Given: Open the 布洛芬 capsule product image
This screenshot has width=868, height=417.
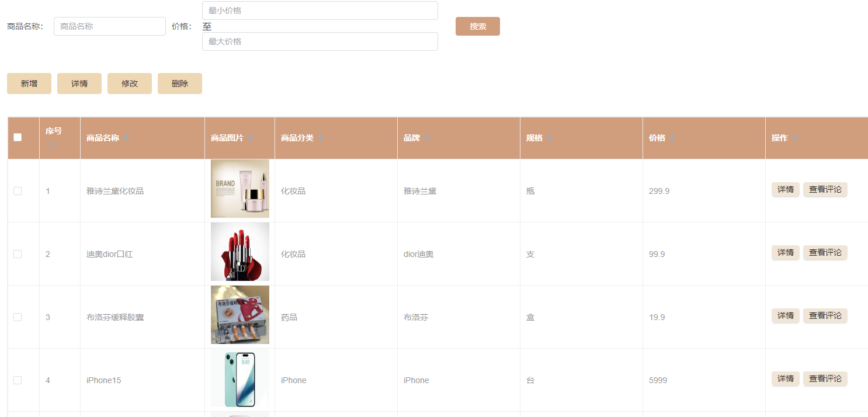Looking at the screenshot, I should [240, 315].
